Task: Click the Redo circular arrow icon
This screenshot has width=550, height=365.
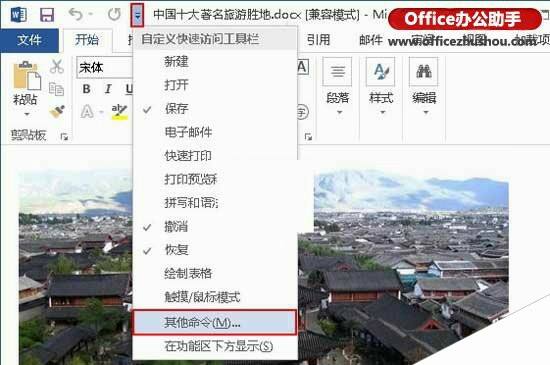Action: [x=114, y=14]
